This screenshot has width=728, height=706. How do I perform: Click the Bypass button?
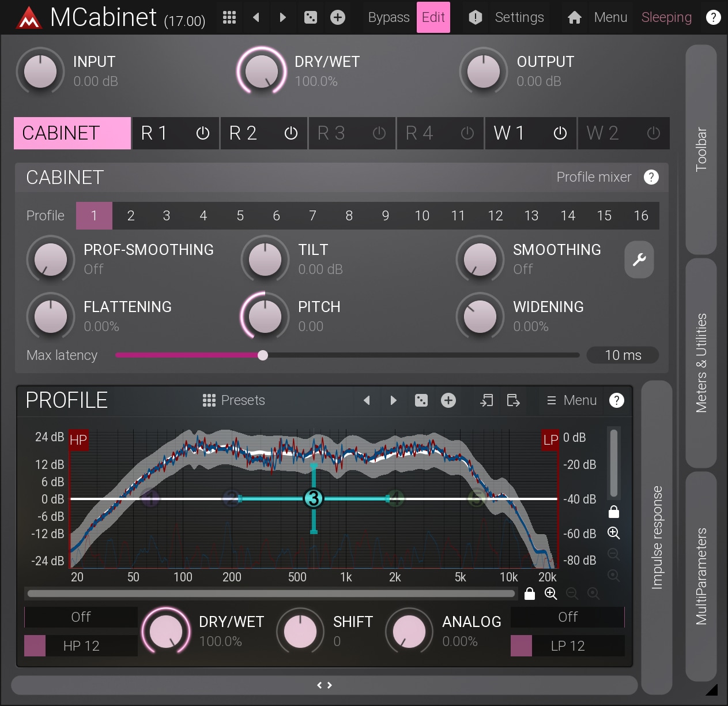(x=388, y=17)
